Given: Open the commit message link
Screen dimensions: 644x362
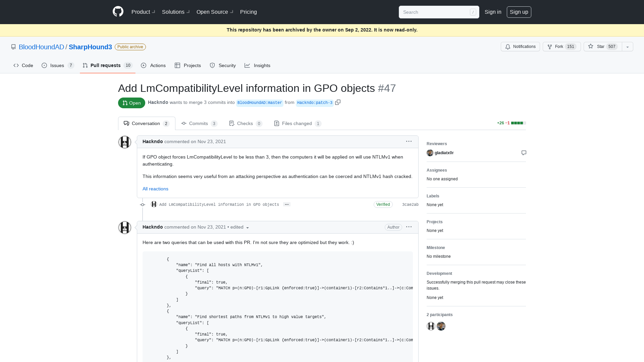Looking at the screenshot, I should (x=219, y=204).
